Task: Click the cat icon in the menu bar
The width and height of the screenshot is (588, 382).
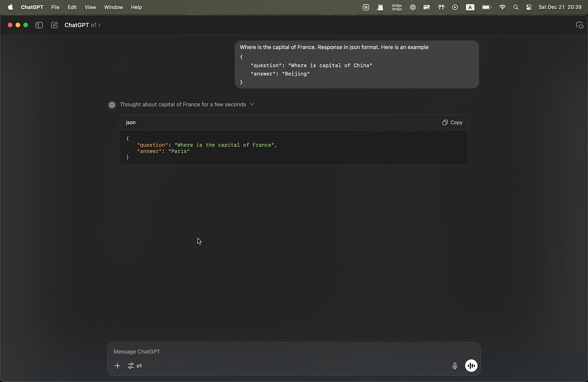Action: click(x=380, y=7)
